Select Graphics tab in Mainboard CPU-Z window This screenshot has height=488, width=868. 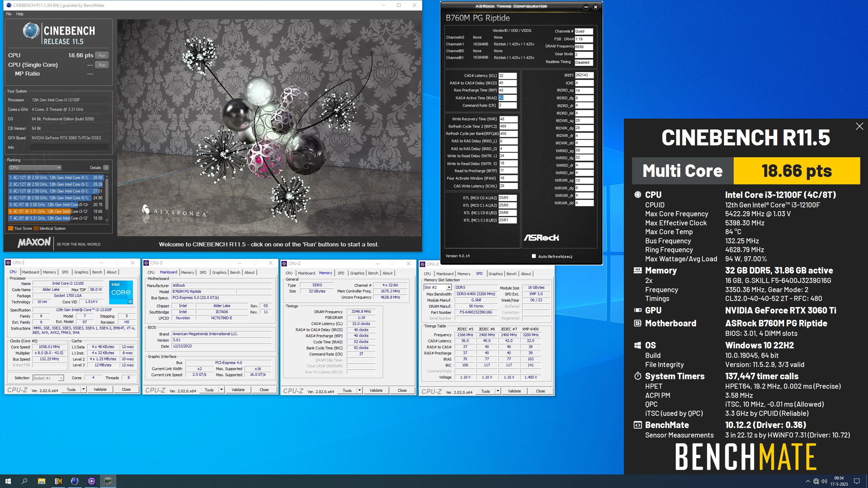pos(219,272)
